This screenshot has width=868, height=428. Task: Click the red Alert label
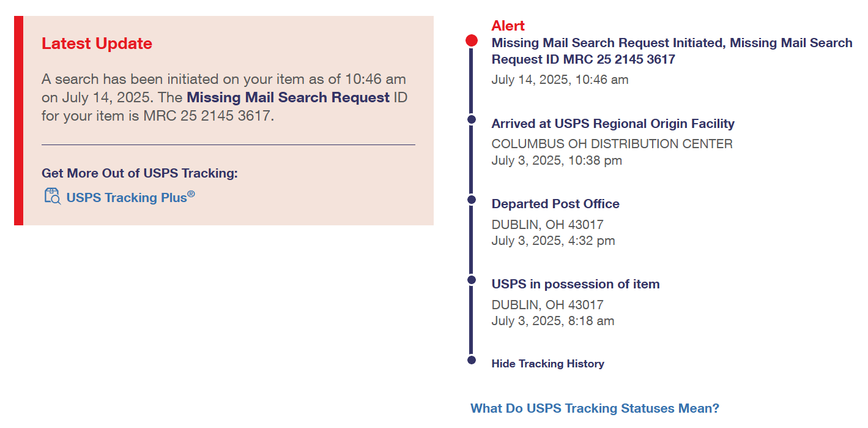pyautogui.click(x=508, y=26)
